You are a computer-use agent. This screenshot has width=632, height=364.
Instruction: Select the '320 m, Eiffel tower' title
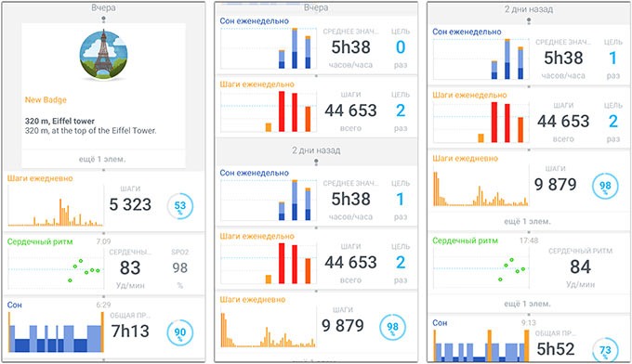coord(59,121)
